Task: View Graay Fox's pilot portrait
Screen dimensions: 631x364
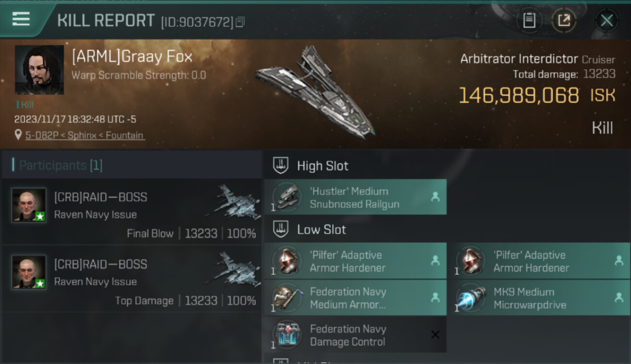Action: (39, 70)
